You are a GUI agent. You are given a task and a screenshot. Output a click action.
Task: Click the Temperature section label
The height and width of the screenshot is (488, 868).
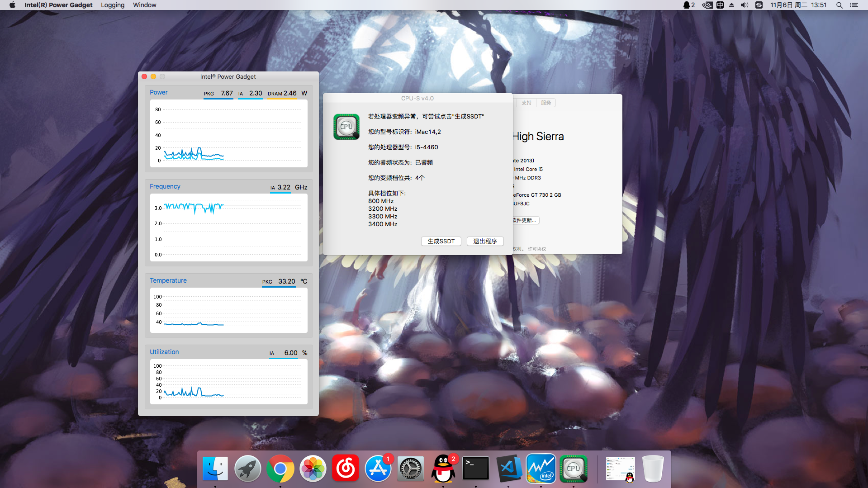click(168, 280)
